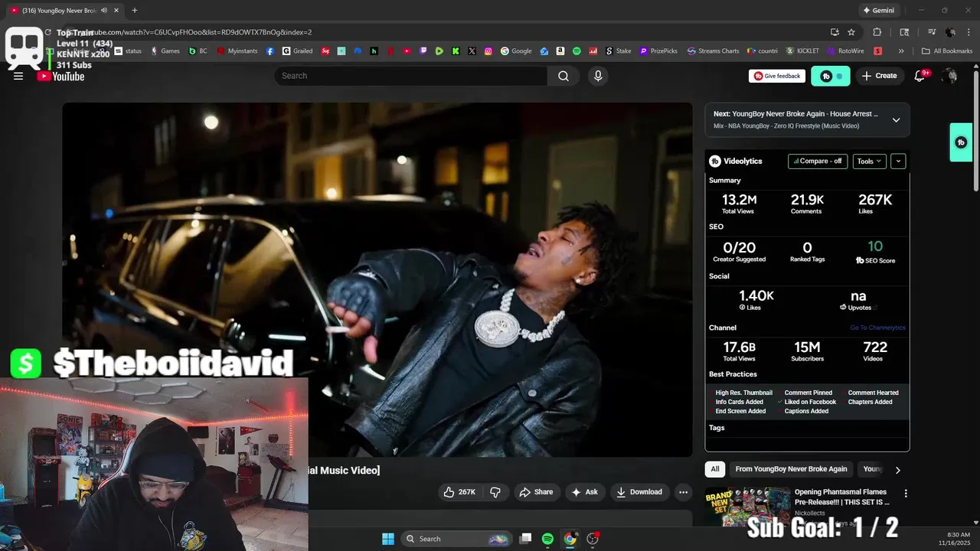
Task: Open the KICKLET bookmark
Action: (x=802, y=51)
